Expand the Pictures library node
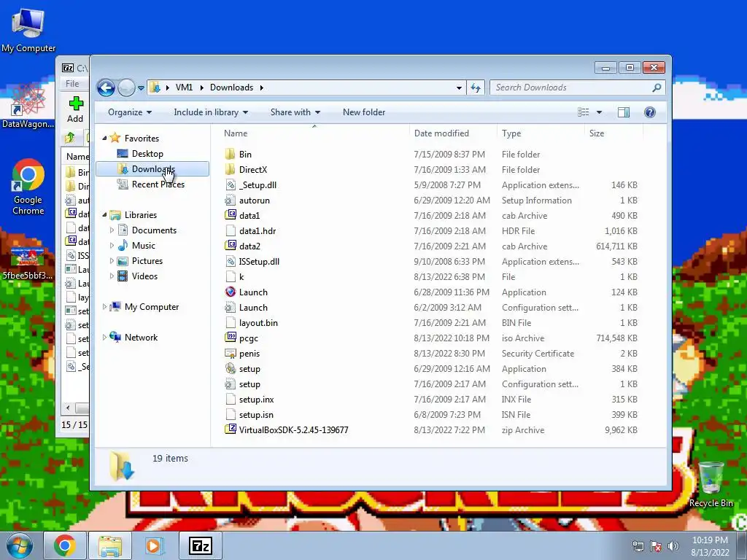Viewport: 747px width, 560px height. [x=112, y=261]
